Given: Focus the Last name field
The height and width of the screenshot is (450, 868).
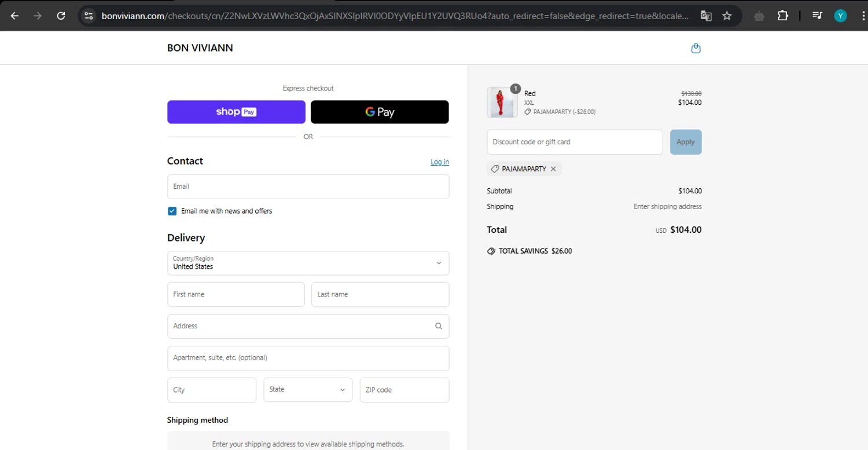Looking at the screenshot, I should pos(380,294).
